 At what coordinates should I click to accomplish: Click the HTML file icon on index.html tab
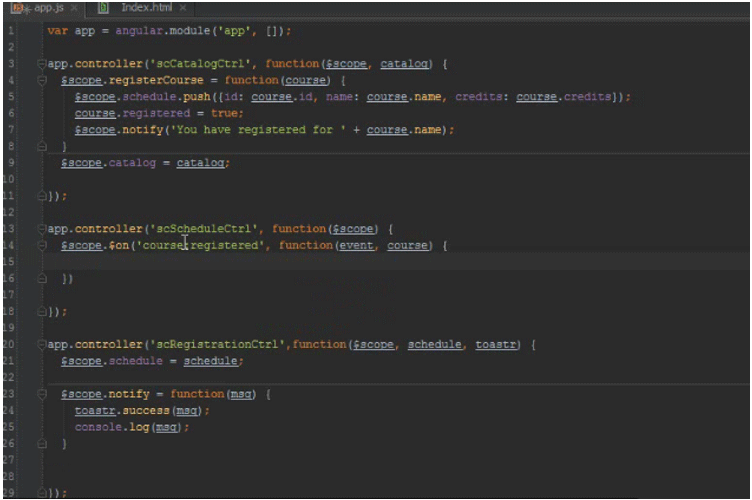pos(103,8)
